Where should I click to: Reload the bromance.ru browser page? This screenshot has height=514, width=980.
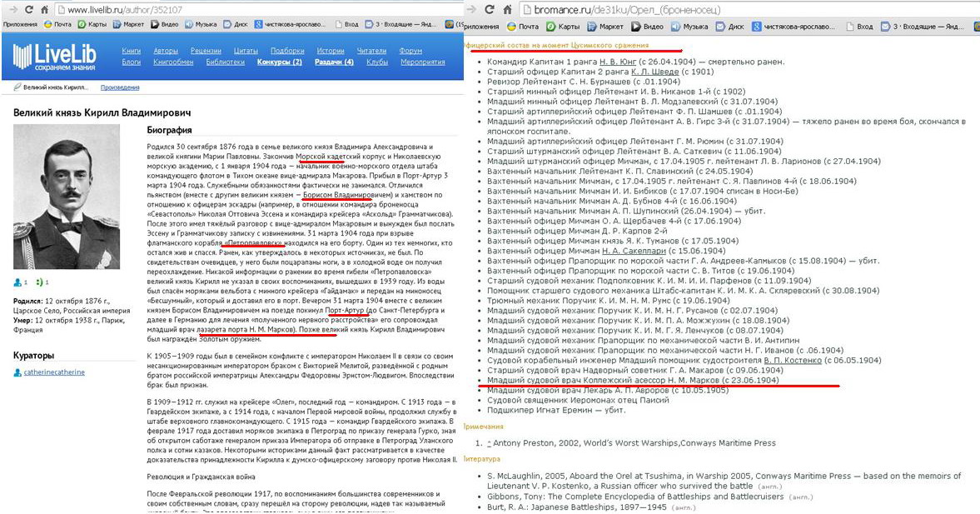coord(490,9)
